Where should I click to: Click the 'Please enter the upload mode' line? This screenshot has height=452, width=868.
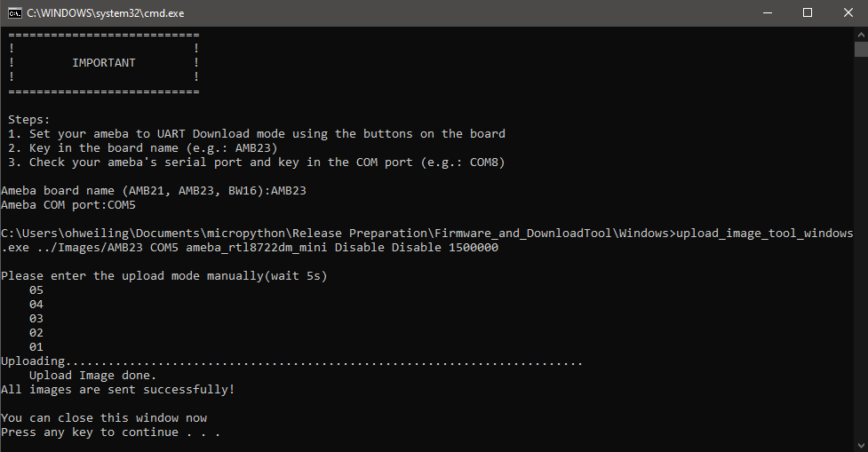coord(163,276)
